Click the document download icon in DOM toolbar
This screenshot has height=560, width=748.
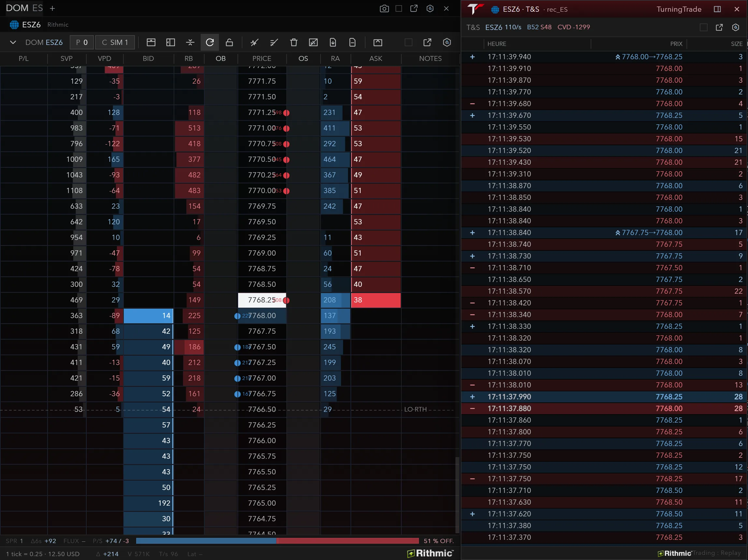tap(333, 42)
